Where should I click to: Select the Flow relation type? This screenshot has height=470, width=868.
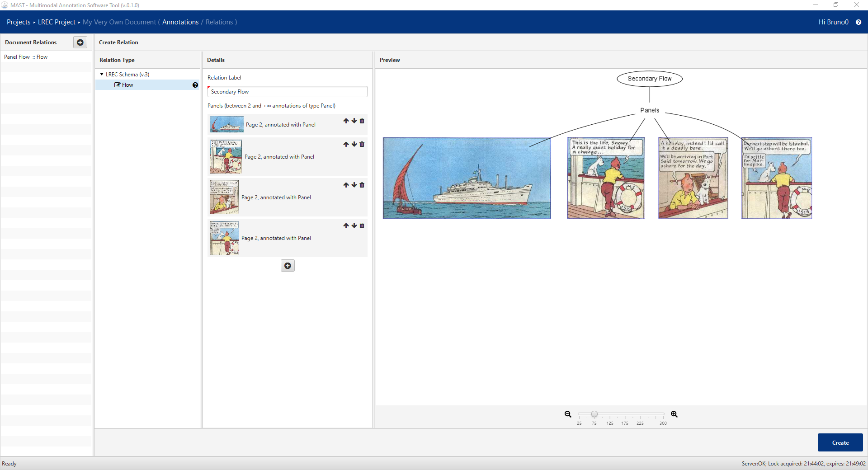(x=127, y=85)
